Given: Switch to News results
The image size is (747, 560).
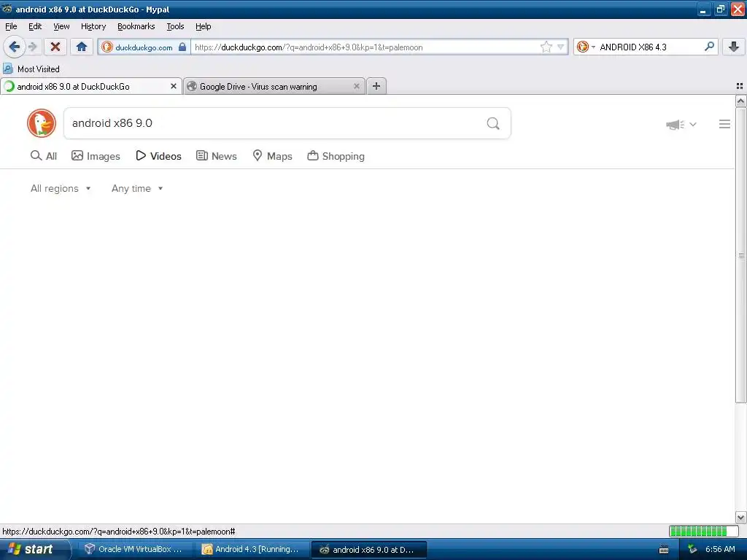Looking at the screenshot, I should [x=217, y=156].
